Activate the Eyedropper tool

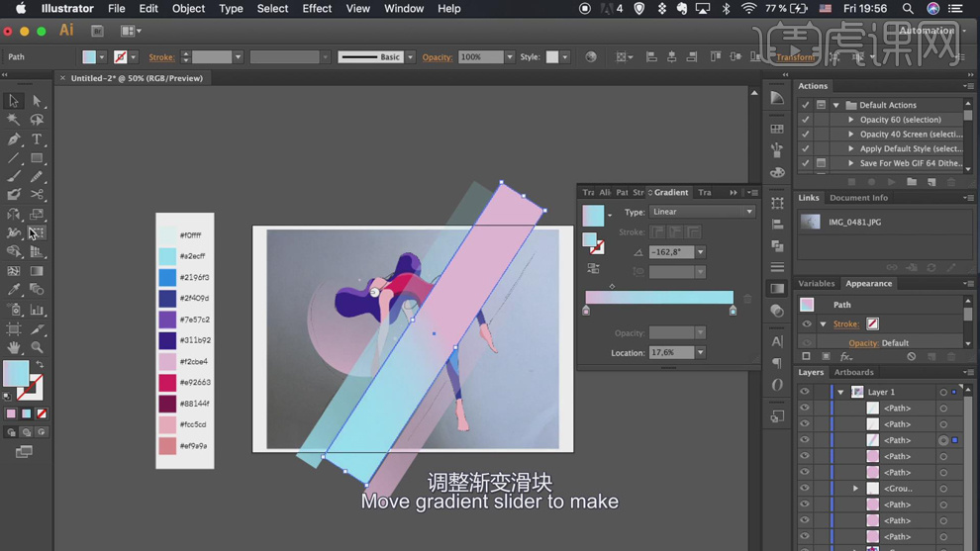tap(14, 290)
